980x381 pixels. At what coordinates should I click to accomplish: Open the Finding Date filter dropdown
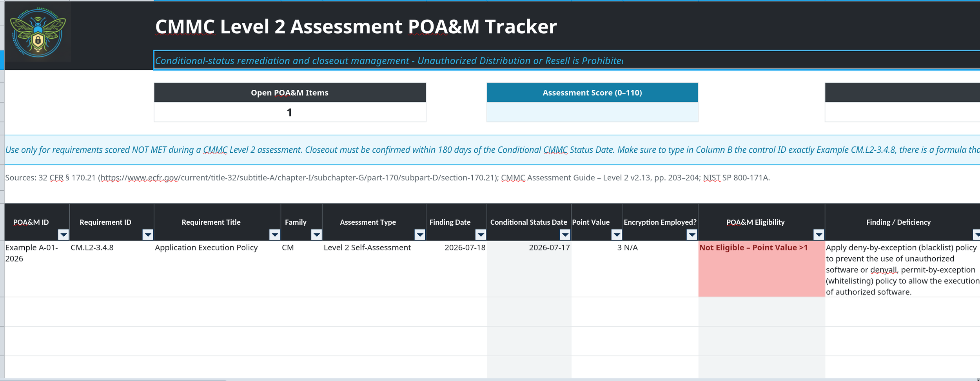pos(480,235)
